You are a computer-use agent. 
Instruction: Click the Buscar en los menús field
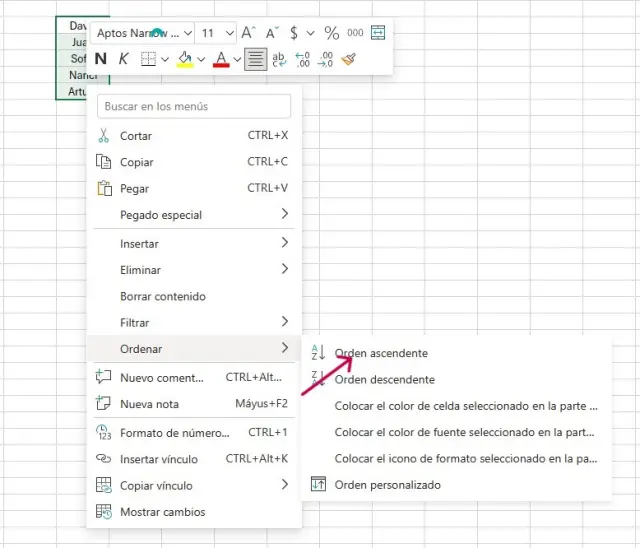(x=195, y=106)
